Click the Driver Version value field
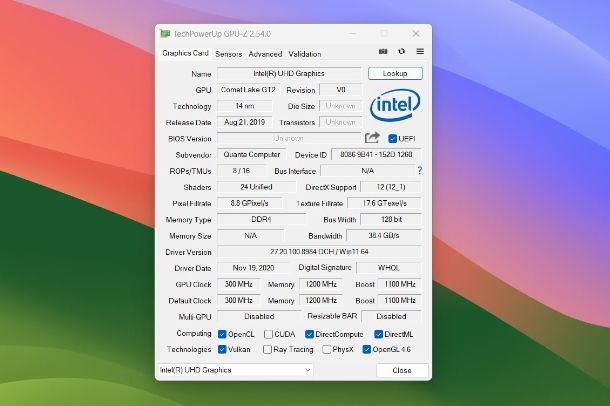The image size is (610, 406). point(319,252)
